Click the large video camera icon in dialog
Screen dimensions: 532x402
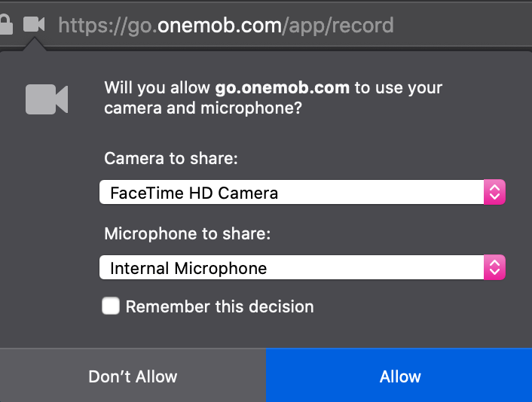point(47,99)
